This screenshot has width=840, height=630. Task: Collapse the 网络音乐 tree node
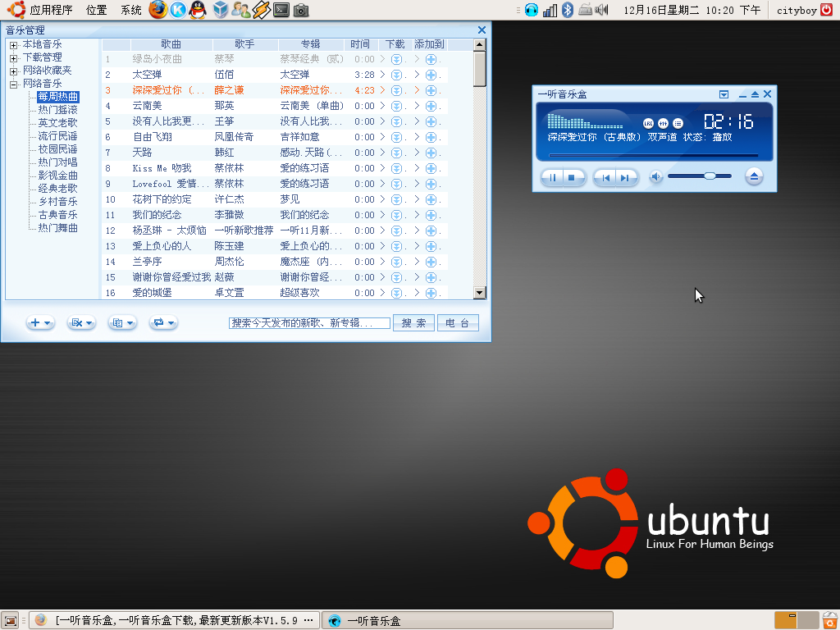(13, 84)
